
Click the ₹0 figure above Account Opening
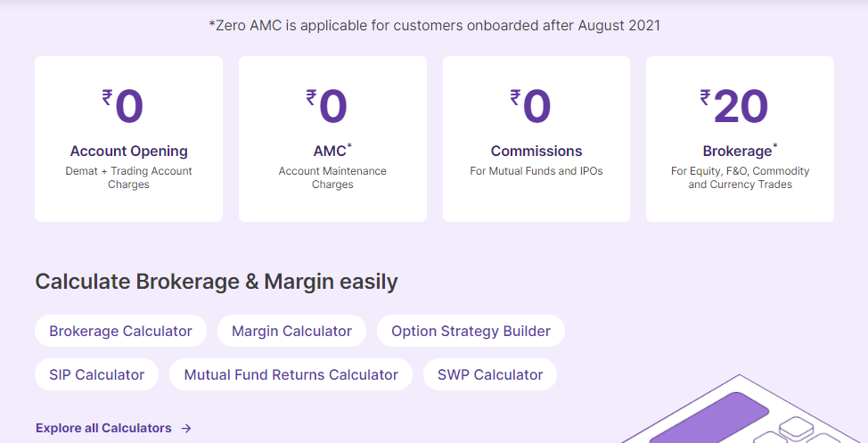click(x=123, y=106)
